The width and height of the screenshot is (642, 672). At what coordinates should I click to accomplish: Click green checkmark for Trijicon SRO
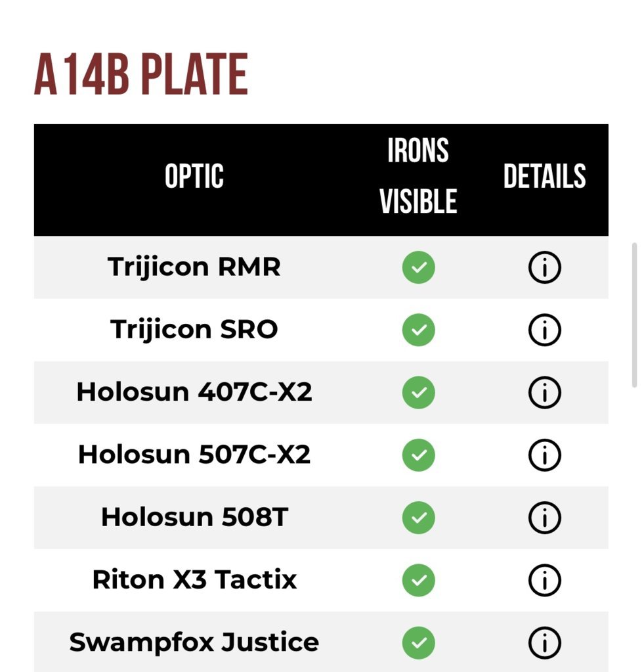418,330
